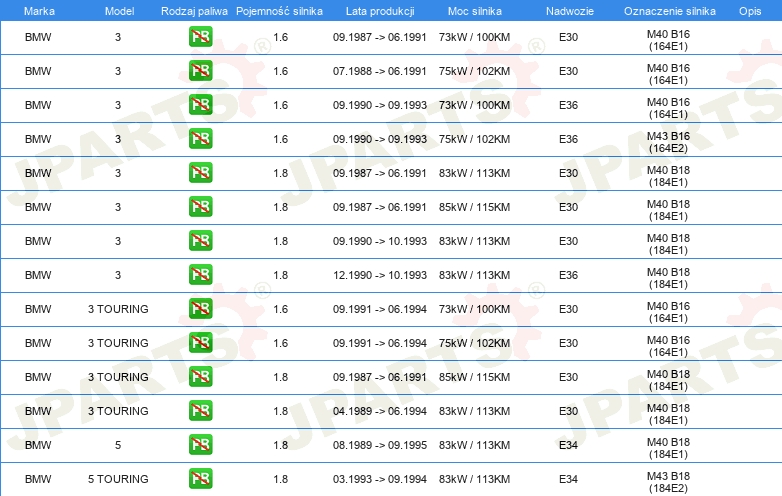This screenshot has width=782, height=496.
Task: Click fuel icon for 85kW E30 1.8 BMW 3 row
Action: (200, 207)
